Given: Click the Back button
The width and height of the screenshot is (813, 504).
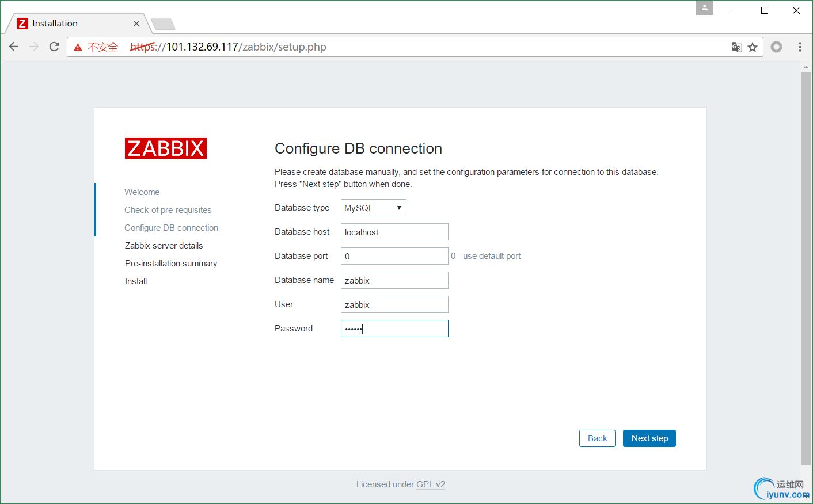Looking at the screenshot, I should pyautogui.click(x=597, y=438).
